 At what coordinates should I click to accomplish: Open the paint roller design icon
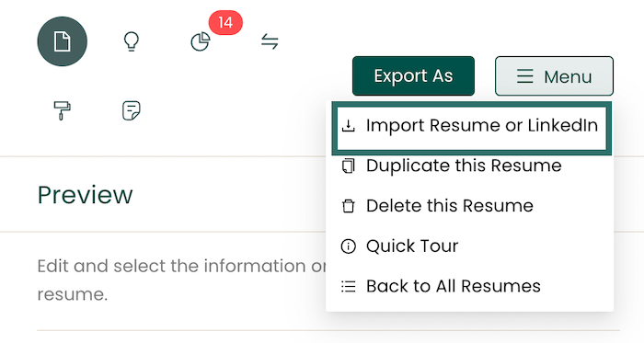point(62,110)
